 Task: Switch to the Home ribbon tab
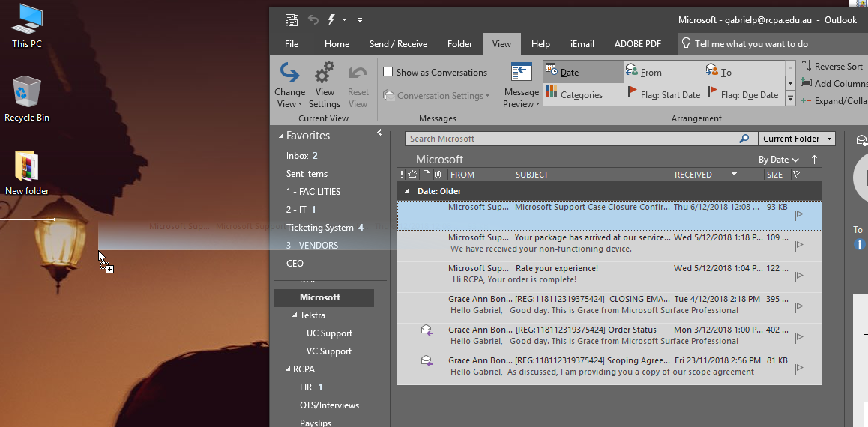click(x=337, y=44)
